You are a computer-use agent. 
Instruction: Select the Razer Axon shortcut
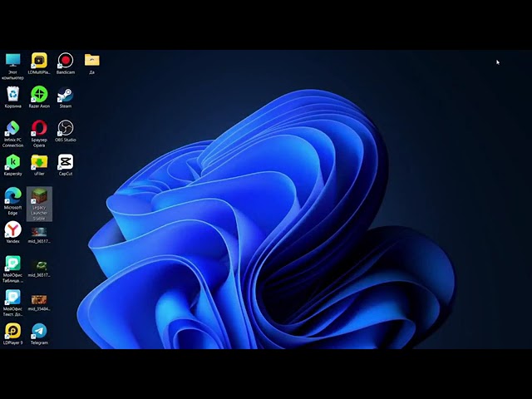[x=39, y=97]
